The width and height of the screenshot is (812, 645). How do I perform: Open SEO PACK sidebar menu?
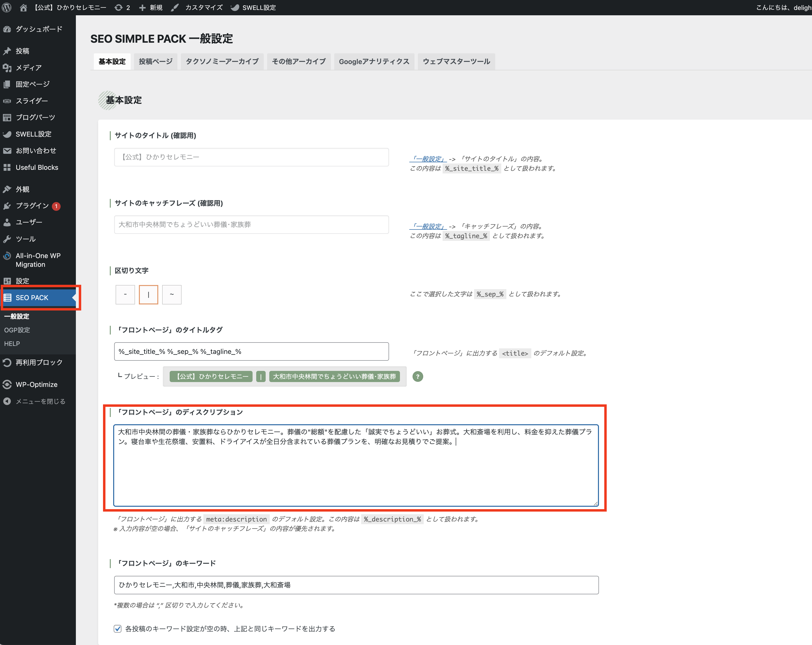pyautogui.click(x=38, y=297)
